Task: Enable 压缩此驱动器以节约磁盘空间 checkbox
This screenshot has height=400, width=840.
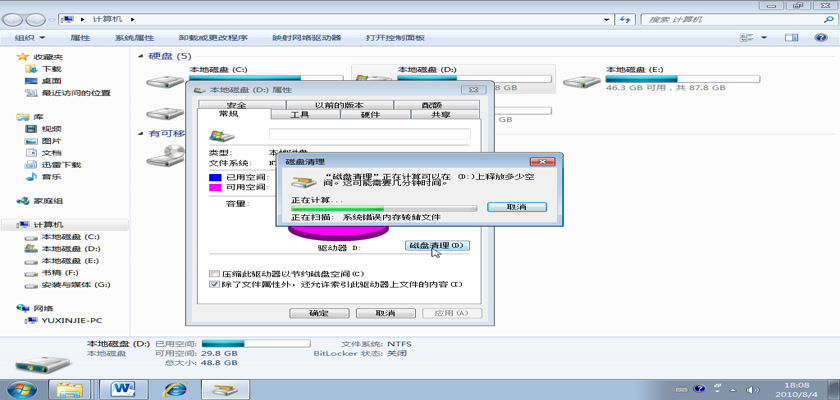Action: coord(213,273)
